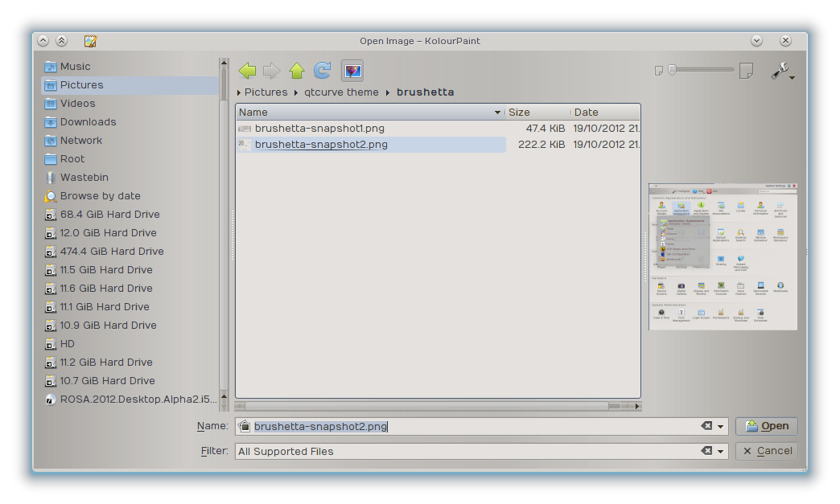Sort files by the Date column
This screenshot has width=840, height=504.
point(605,113)
